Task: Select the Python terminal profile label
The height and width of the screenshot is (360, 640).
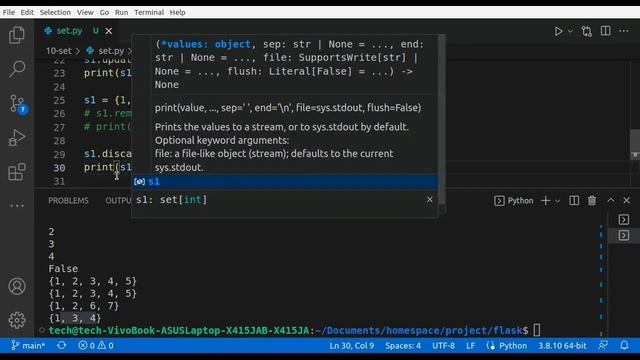Action: (514, 201)
